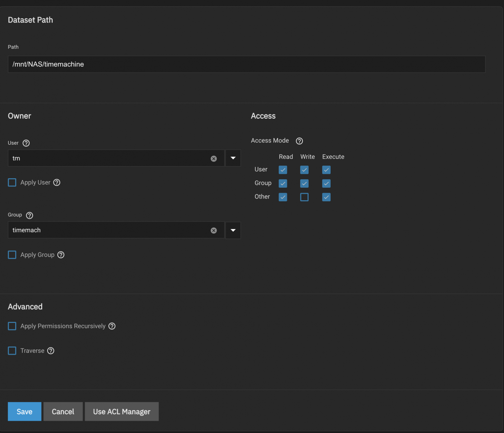Toggle Other Read permission
The width and height of the screenshot is (504, 433).
tap(283, 197)
